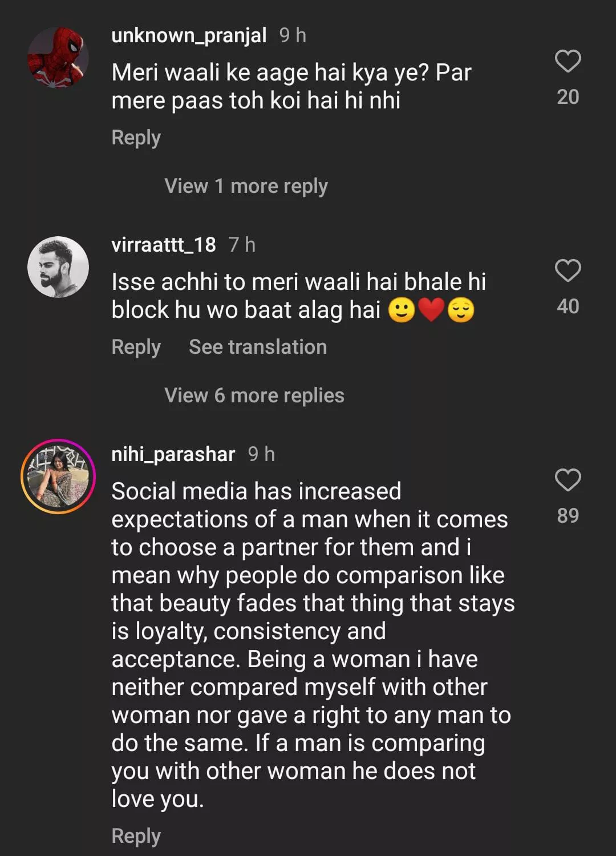Open virraattt_18's profile picture

click(x=58, y=267)
